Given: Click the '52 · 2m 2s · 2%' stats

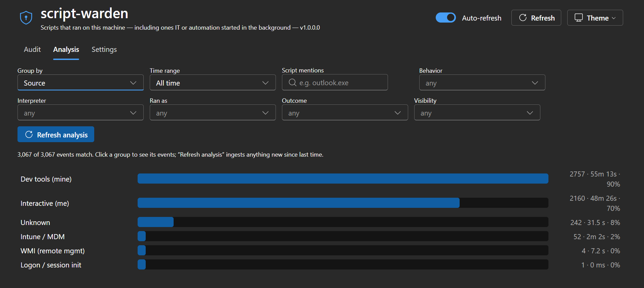Looking at the screenshot, I should point(597,237).
